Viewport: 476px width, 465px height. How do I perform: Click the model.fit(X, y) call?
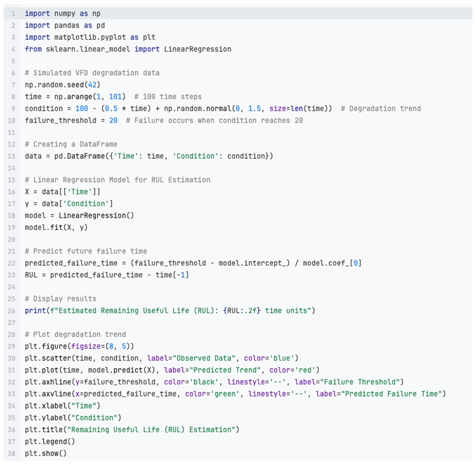point(56,228)
